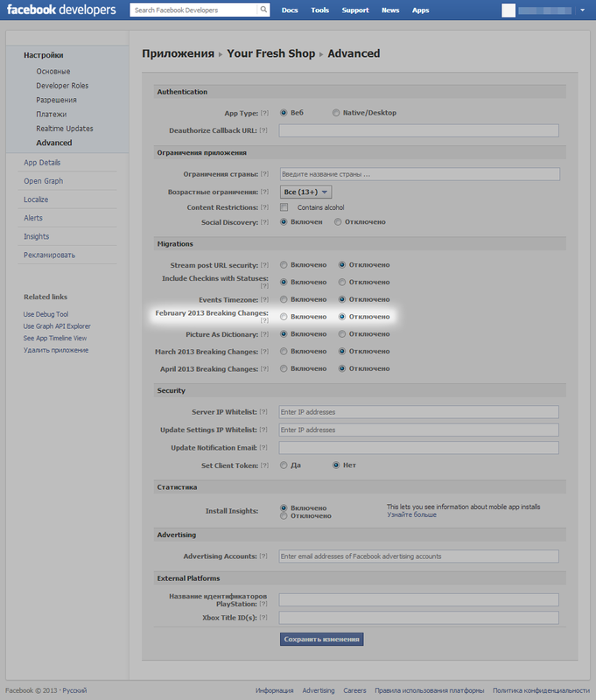
Task: Click the search magnifier icon
Action: tap(263, 10)
